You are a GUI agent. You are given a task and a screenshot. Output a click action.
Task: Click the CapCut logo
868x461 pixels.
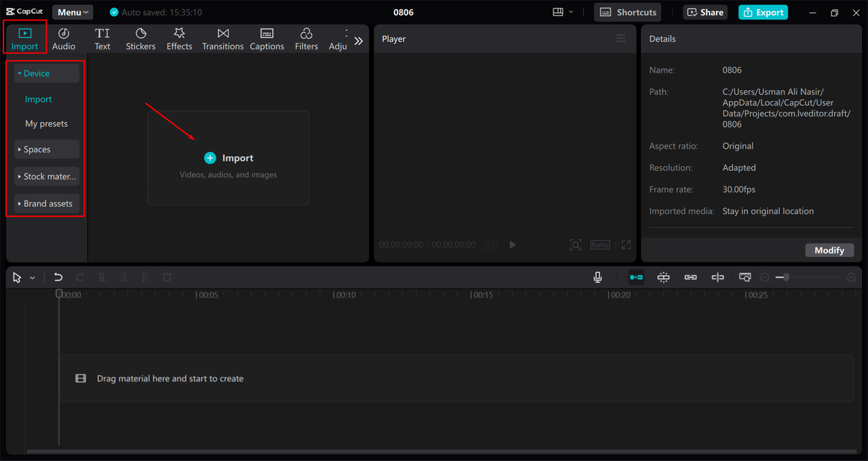click(24, 12)
